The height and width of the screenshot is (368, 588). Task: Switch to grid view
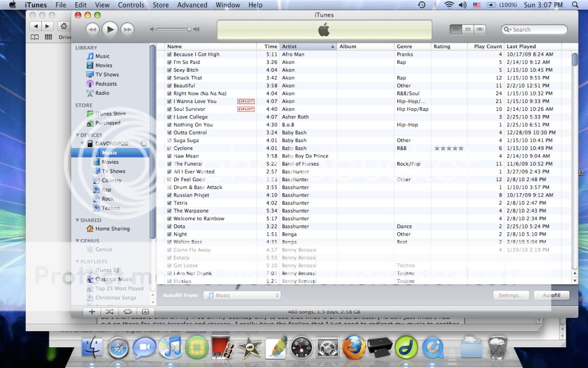[467, 29]
